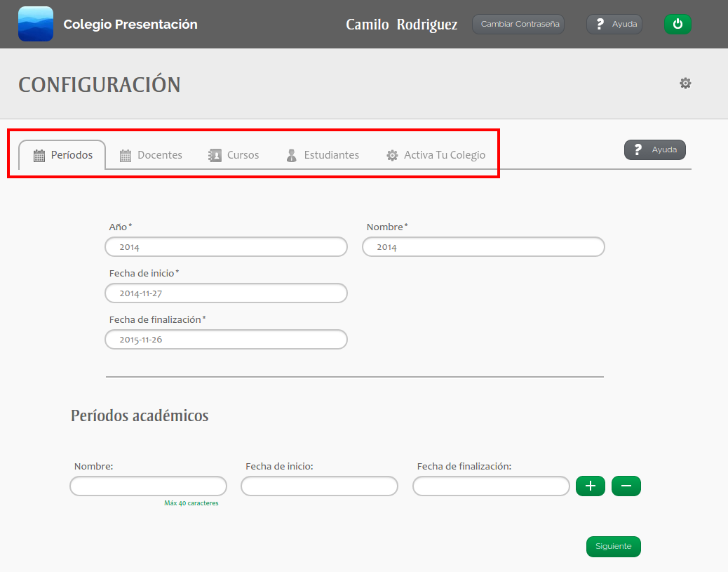Focus the Año input field
Screen dimensions: 728x572
click(x=226, y=247)
